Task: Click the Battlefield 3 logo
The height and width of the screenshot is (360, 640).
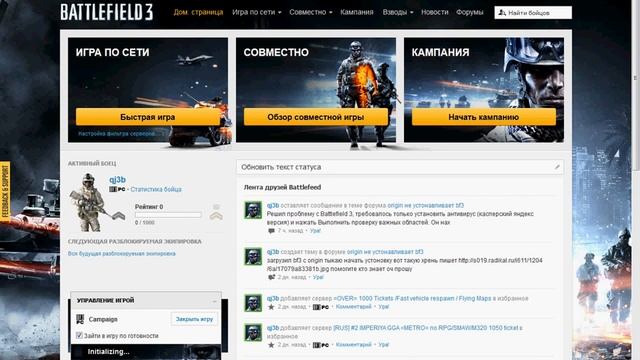Action: (107, 12)
